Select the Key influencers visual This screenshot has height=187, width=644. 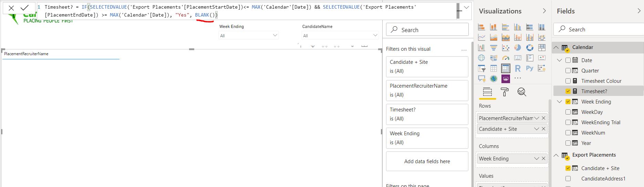click(542, 68)
